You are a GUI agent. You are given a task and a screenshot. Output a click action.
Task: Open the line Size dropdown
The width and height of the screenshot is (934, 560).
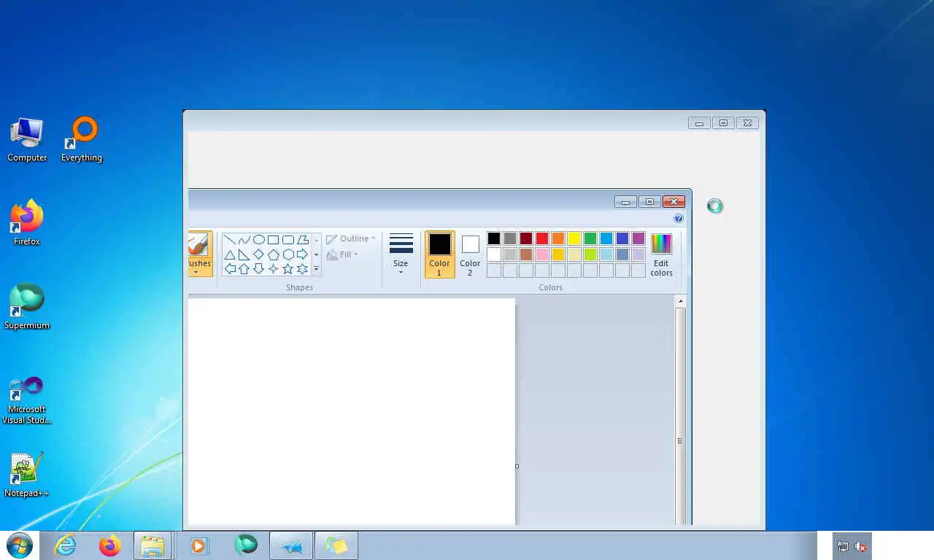coord(401,254)
